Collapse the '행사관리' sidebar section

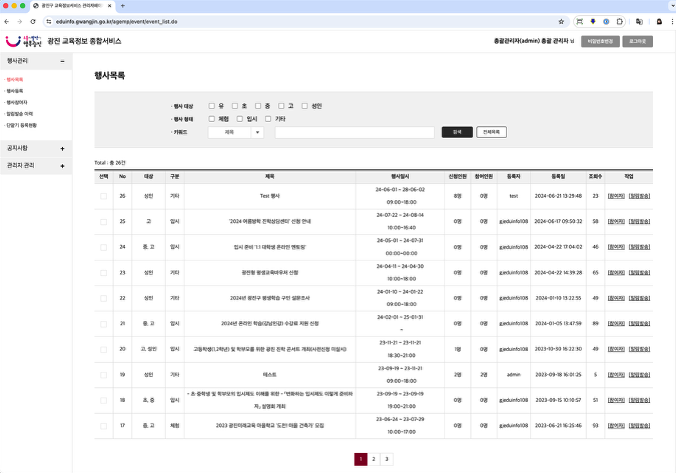point(62,61)
